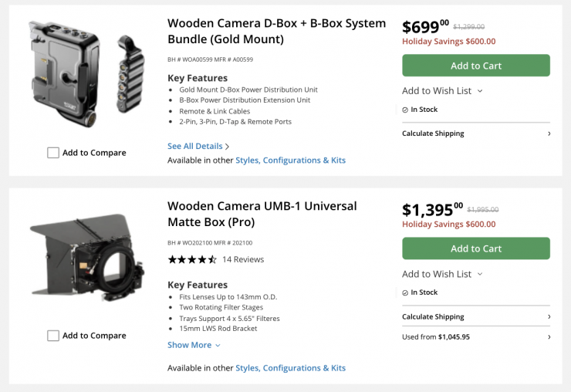This screenshot has width=571, height=392.
Task: Add the UMB-1 Matte Box to cart
Action: (x=475, y=248)
